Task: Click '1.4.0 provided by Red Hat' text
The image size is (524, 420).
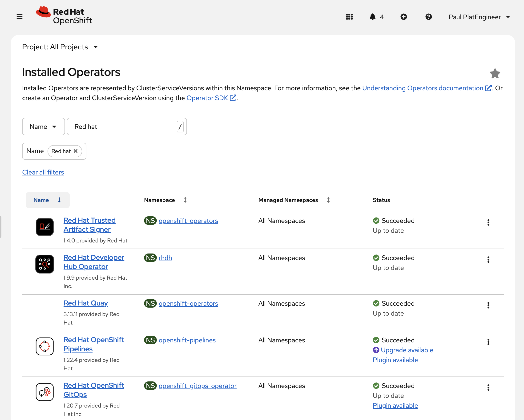Action: tap(95, 240)
